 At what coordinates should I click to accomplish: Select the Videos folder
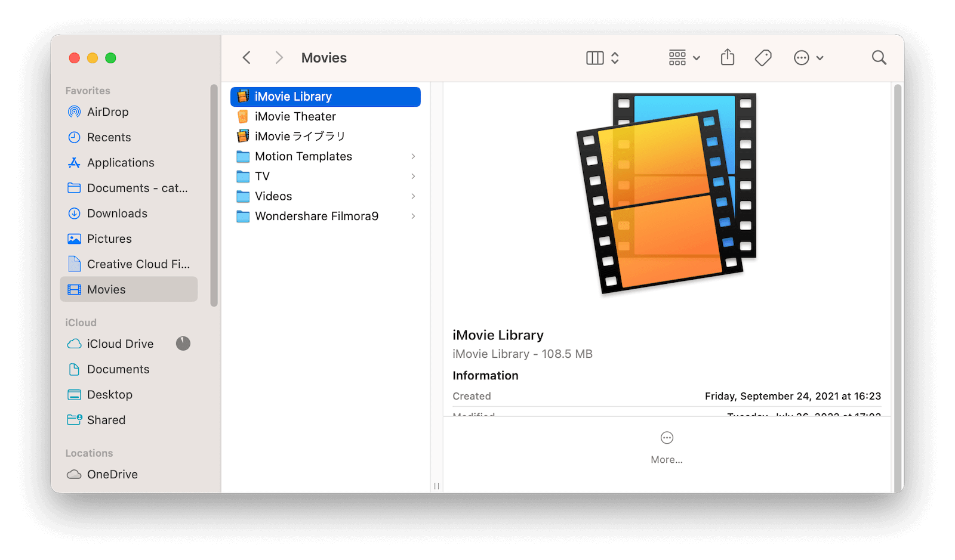[325, 196]
